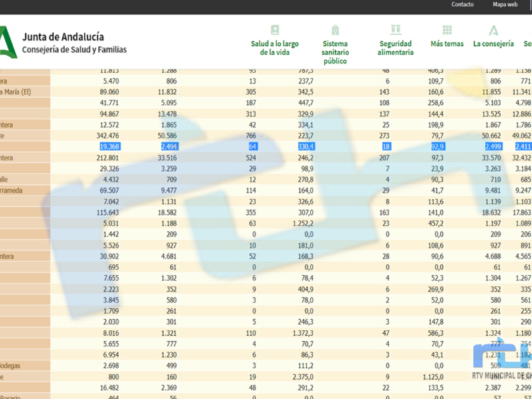Image resolution: width=532 pixels, height=399 pixels.
Task: Select the highlighted cell 2.499
Action: (493, 146)
